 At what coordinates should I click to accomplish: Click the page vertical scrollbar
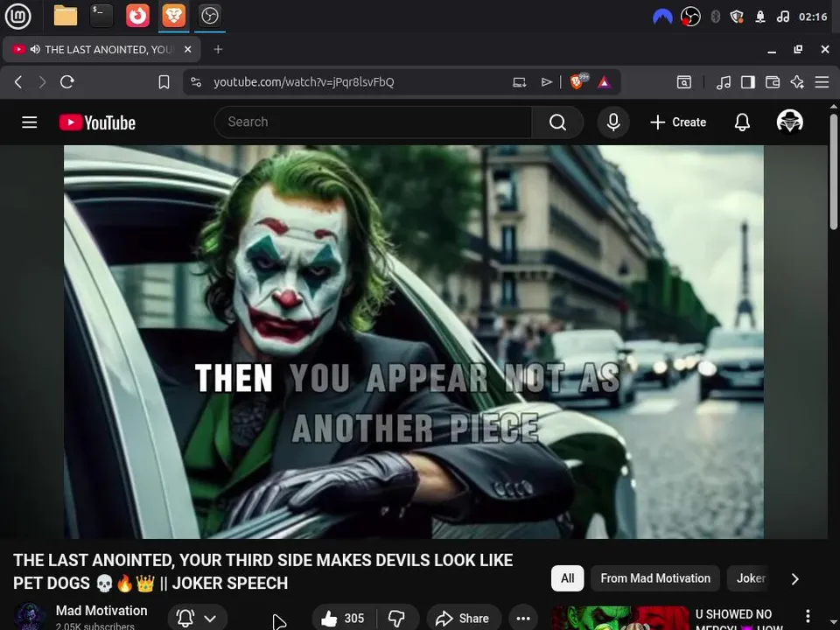click(834, 171)
